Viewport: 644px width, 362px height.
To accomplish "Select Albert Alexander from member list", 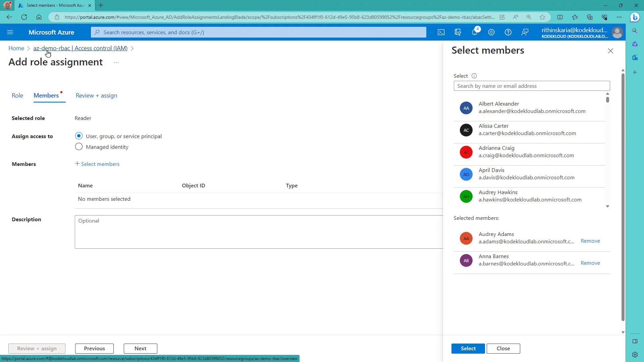I will pyautogui.click(x=529, y=108).
